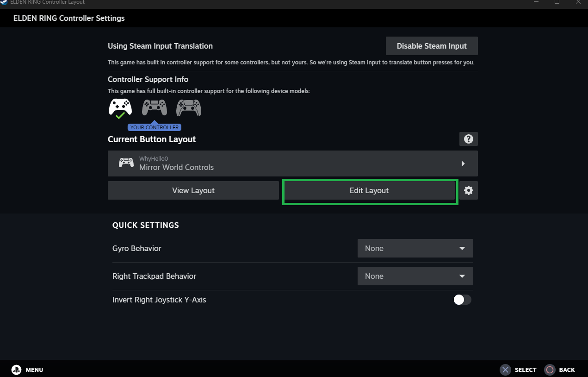588x377 pixels.
Task: Open the Right Trackpad Behavior dropdown
Action: 415,276
